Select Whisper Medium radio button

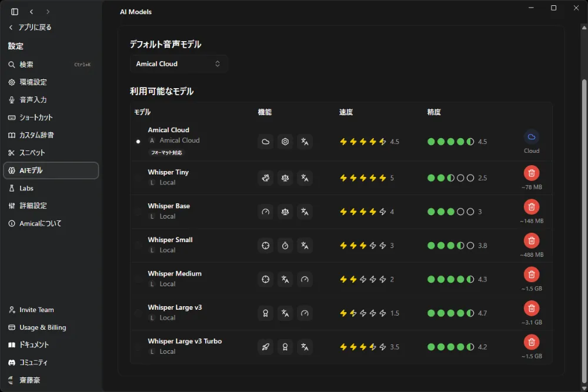pos(138,279)
